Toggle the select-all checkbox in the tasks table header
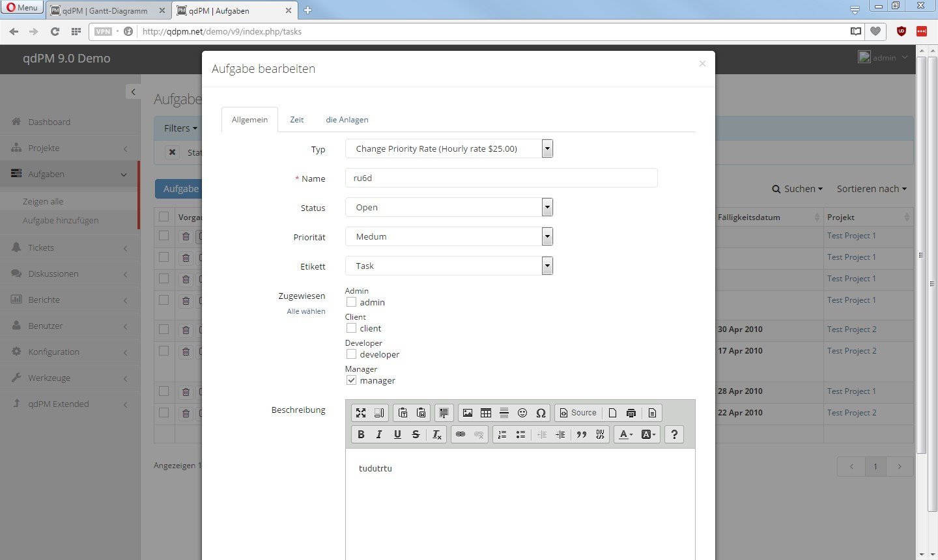938x560 pixels. click(x=163, y=217)
